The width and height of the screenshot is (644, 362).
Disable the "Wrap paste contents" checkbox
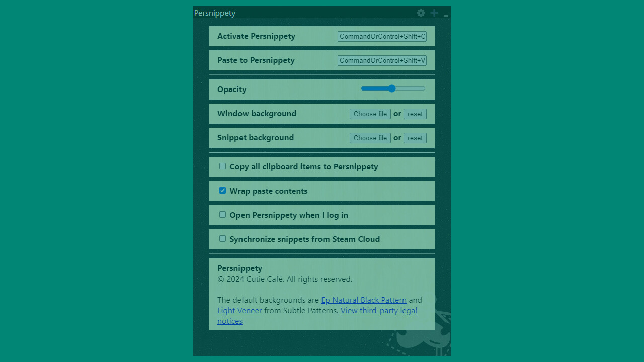222,190
